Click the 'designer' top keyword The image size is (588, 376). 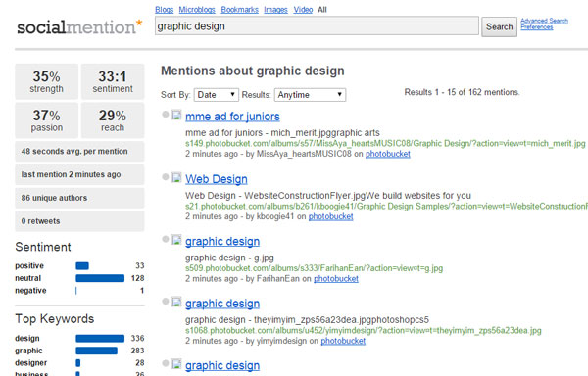pos(30,363)
